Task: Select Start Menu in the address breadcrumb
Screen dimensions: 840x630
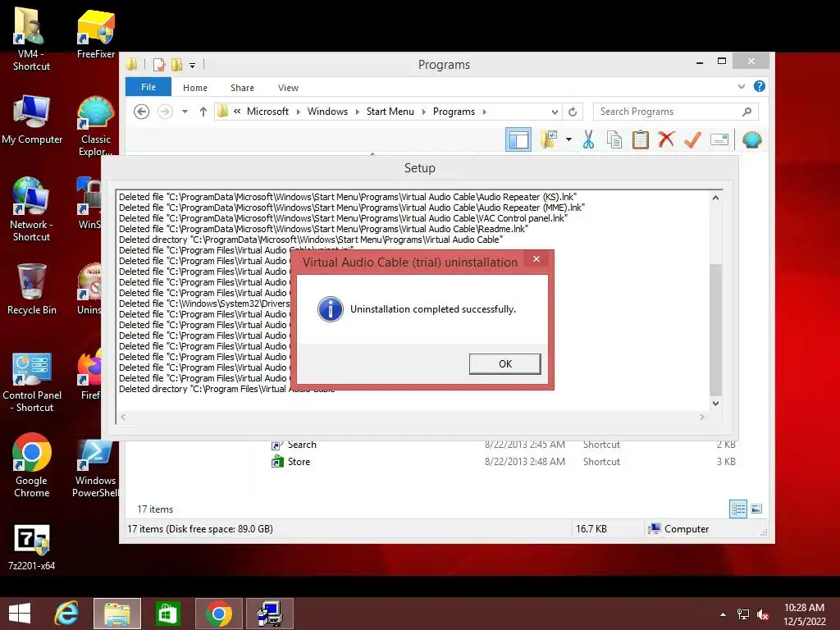Action: (x=390, y=112)
